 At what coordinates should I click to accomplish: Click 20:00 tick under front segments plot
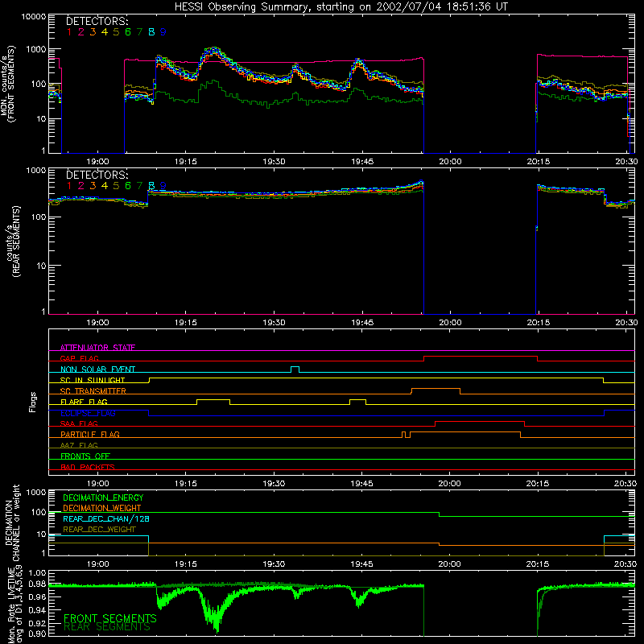450,162
